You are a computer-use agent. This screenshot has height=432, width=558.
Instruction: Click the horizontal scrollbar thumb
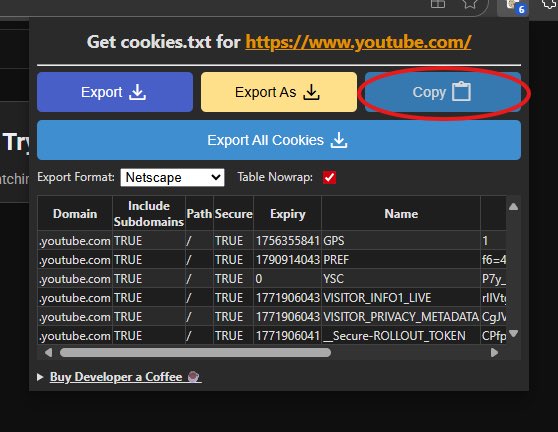tap(195, 353)
